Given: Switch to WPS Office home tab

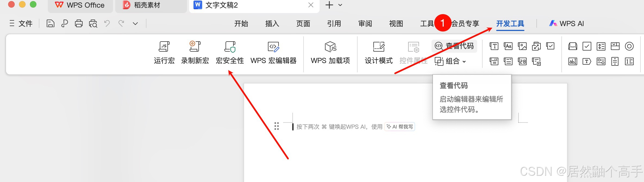Looking at the screenshot, I should [80, 5].
